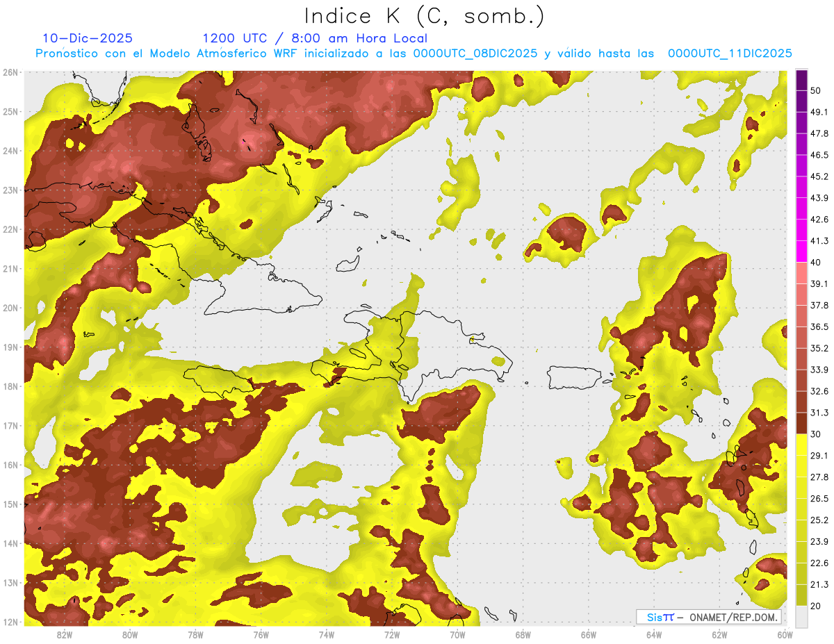Click the colorbar value "33.9"
Image resolution: width=834 pixels, height=644 pixels.
click(x=819, y=370)
